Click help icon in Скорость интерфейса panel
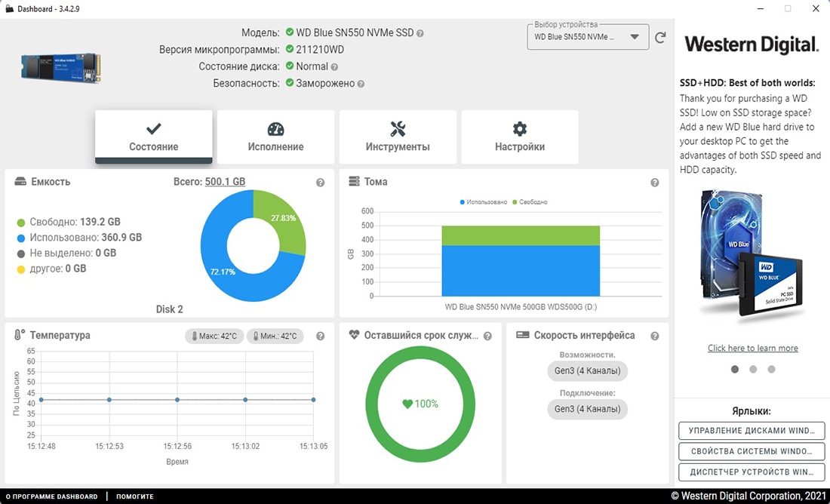The height and width of the screenshot is (504, 830). point(655,337)
